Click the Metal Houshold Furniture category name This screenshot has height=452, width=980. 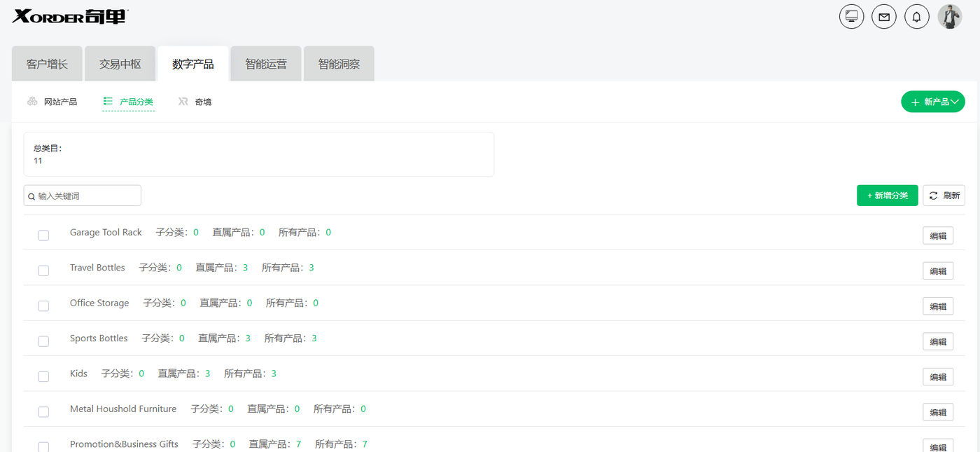coord(123,409)
